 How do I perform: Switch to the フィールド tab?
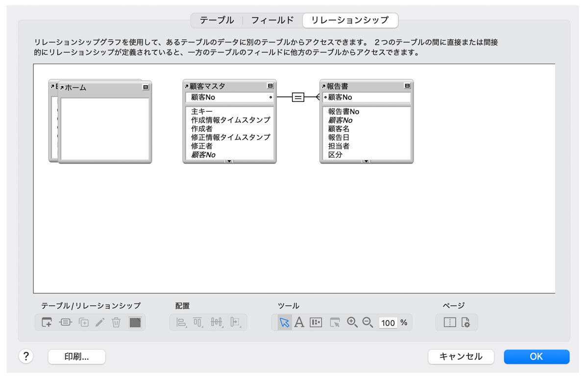click(272, 20)
